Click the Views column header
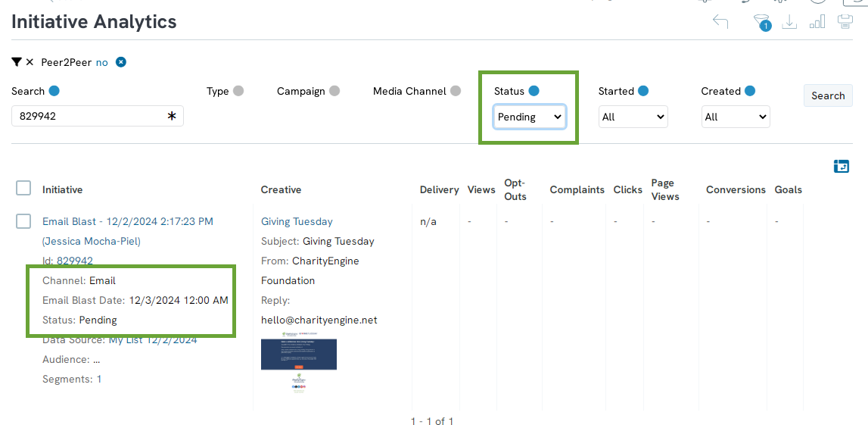Viewport: 868px width, 425px height. pyautogui.click(x=481, y=189)
